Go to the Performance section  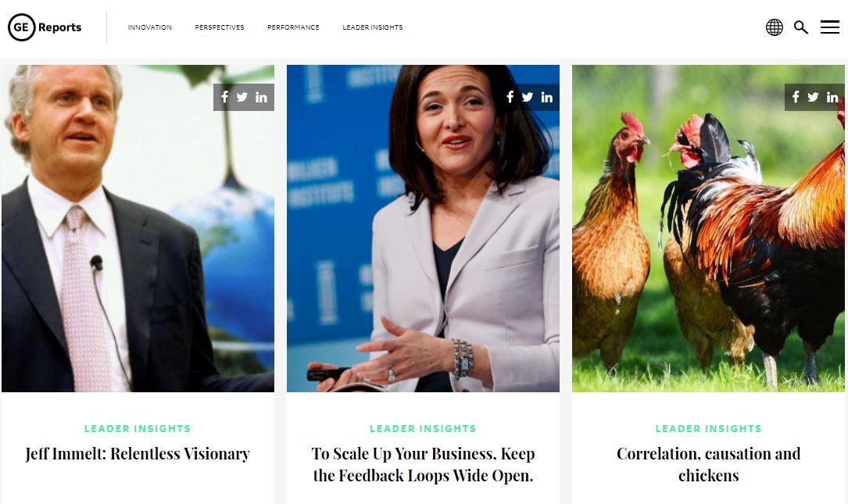[x=293, y=27]
